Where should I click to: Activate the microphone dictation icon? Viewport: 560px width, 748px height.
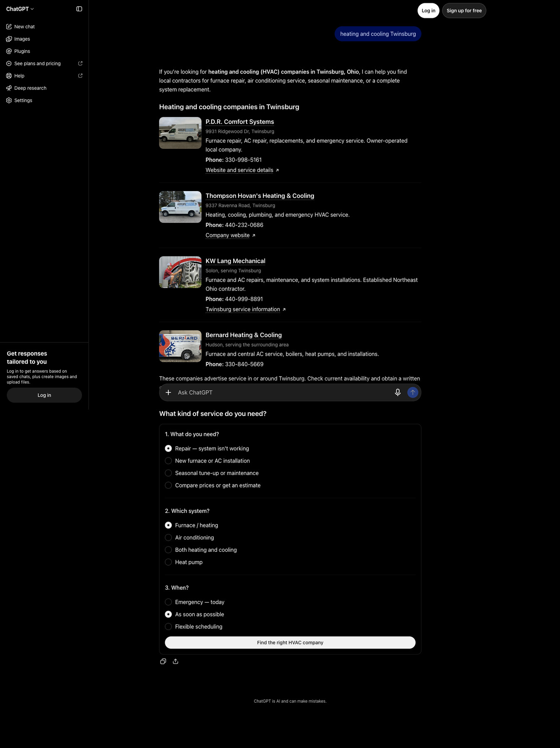(x=398, y=392)
